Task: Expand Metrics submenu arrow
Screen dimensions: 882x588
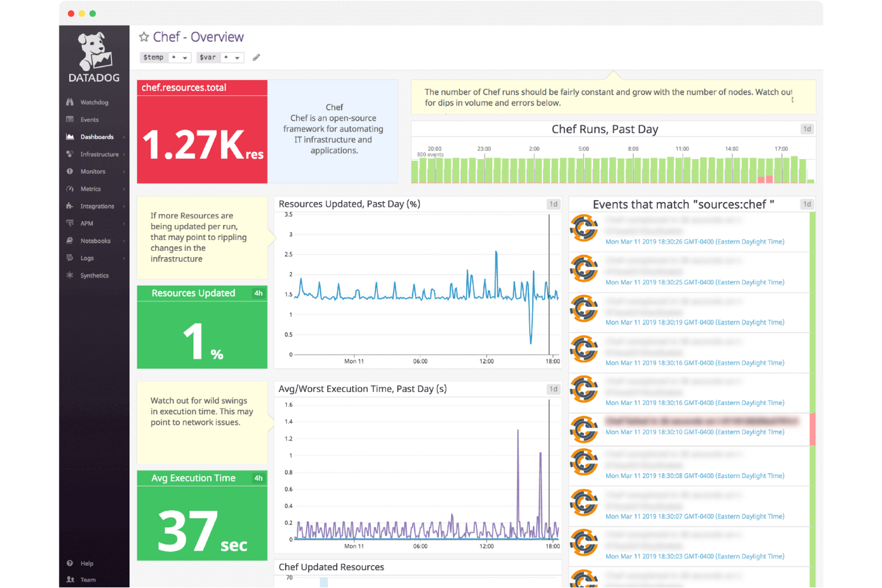Action: tap(124, 189)
